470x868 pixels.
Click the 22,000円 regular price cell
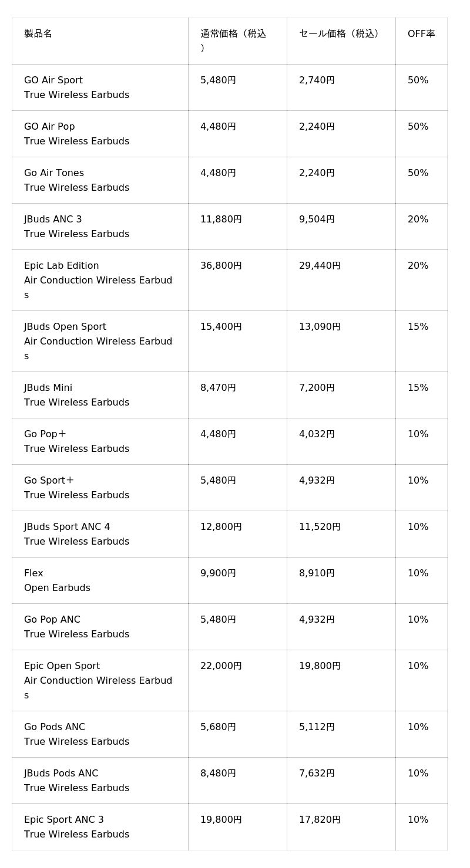click(221, 666)
